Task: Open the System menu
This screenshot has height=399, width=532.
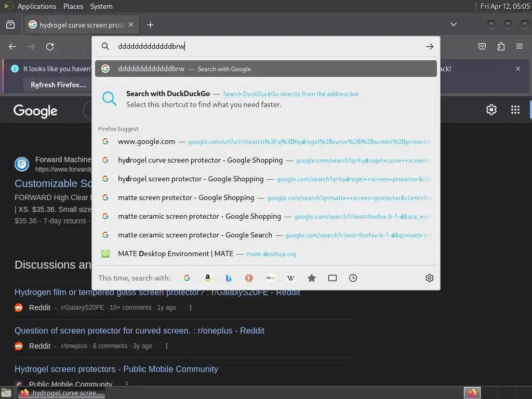Action: coord(101,6)
